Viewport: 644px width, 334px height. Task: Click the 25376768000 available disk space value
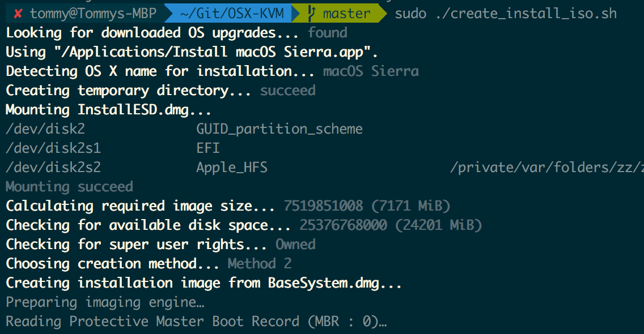[344, 225]
